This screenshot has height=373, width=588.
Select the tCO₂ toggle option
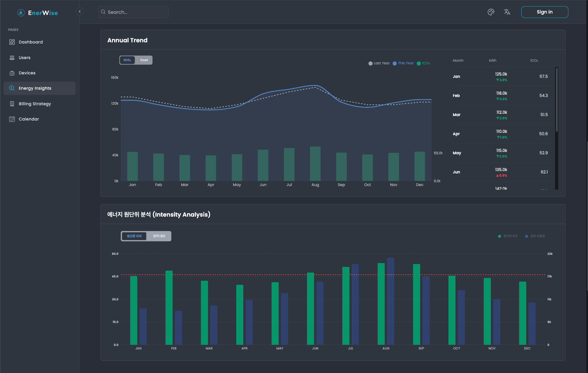127,60
